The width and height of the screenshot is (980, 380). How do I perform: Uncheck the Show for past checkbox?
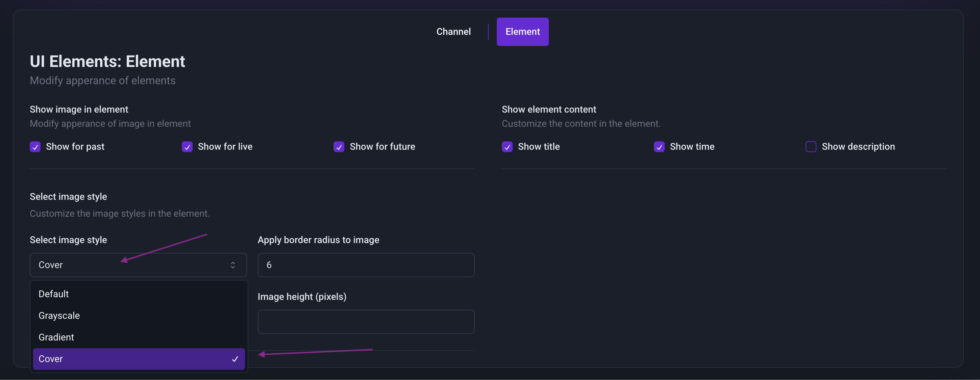click(x=35, y=147)
